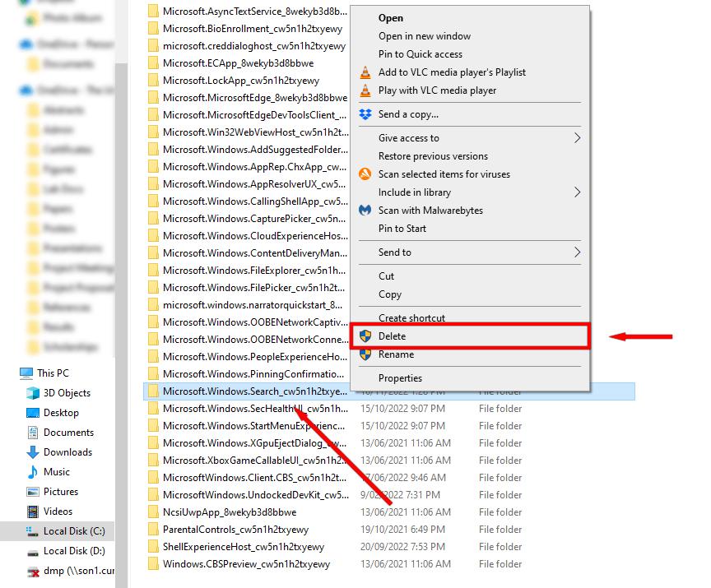Click the shield icon beside Delete
The height and width of the screenshot is (588, 711).
coord(365,336)
